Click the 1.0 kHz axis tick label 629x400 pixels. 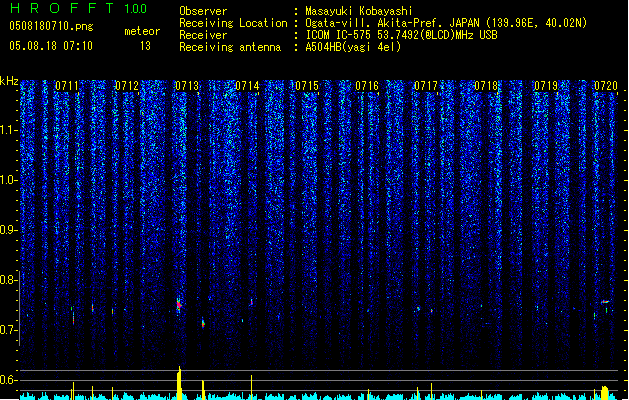tap(7, 180)
